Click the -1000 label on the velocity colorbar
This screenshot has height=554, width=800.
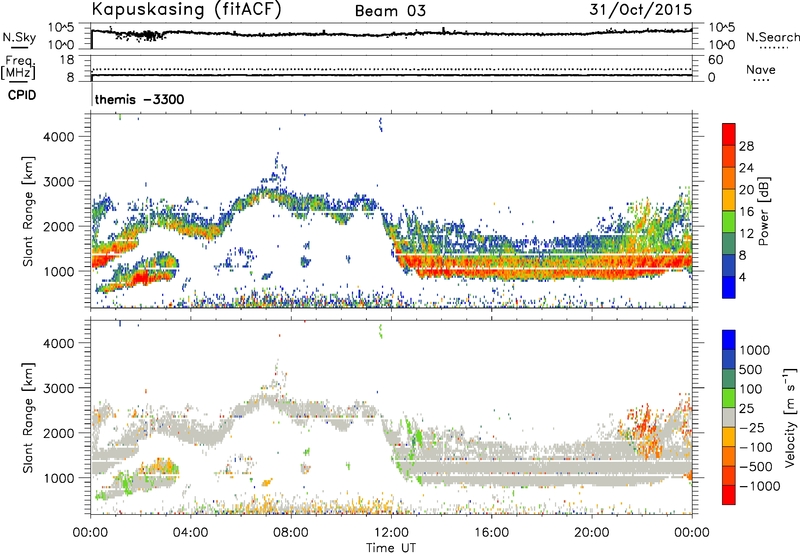[x=759, y=486]
